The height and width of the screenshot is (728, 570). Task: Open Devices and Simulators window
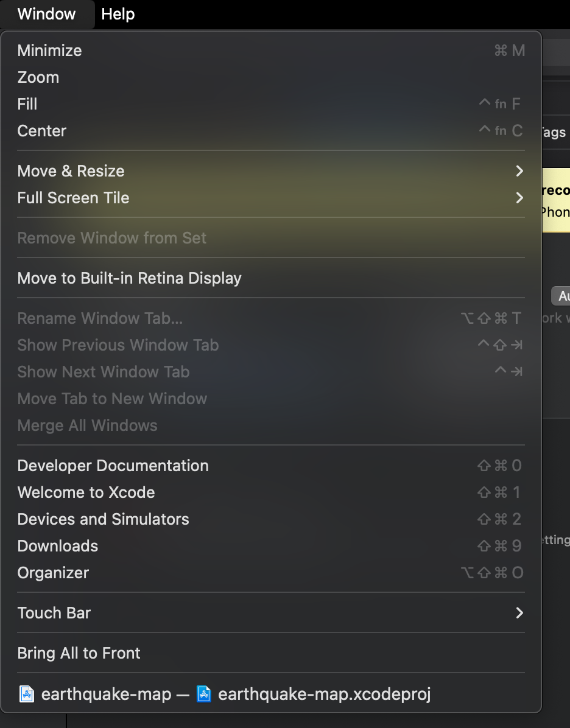tap(271, 519)
